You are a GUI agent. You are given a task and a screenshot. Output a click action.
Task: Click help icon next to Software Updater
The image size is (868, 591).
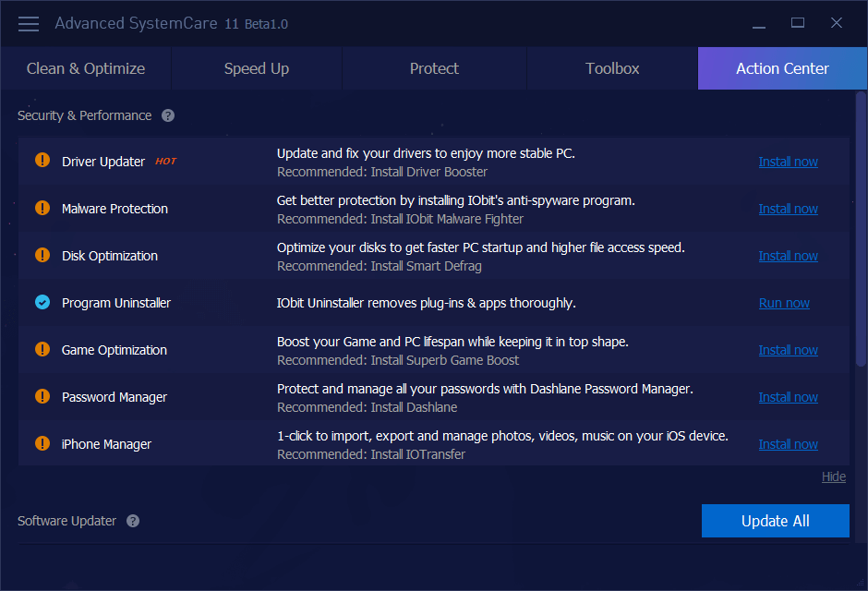(133, 521)
